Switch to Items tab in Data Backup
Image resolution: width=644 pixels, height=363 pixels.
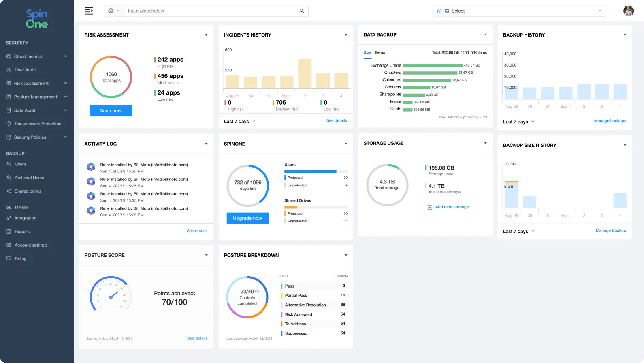click(380, 52)
